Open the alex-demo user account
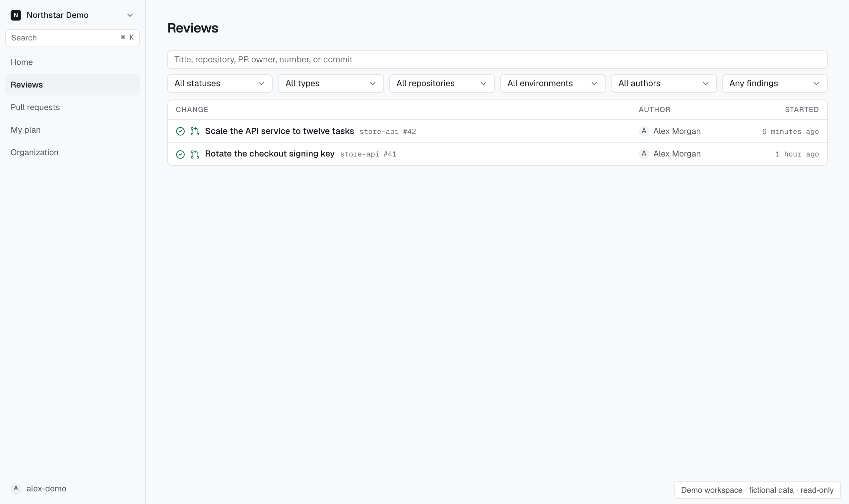 [x=39, y=488]
